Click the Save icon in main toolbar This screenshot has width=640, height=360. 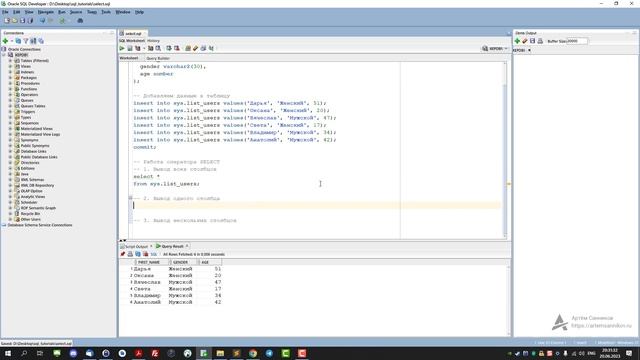click(22, 20)
